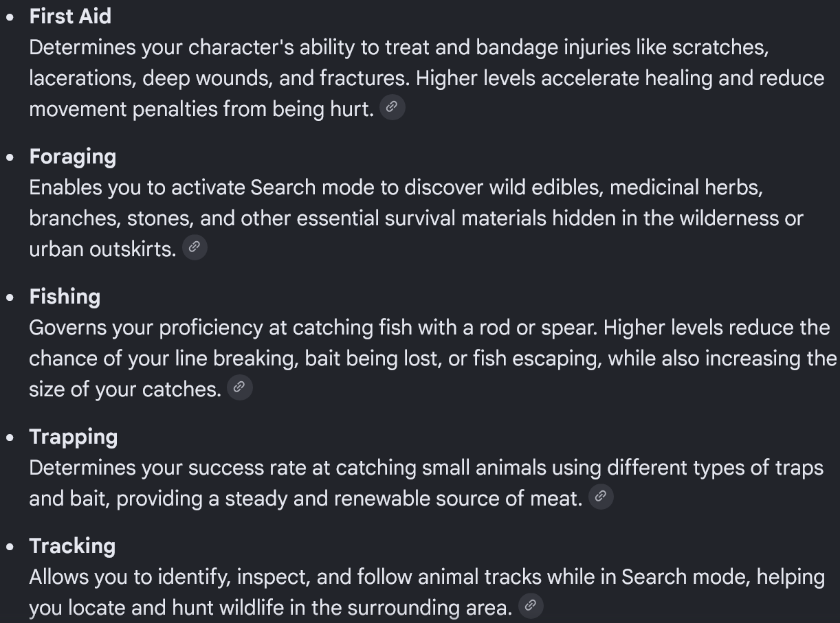This screenshot has width=840, height=623.
Task: Click the bullet point beside First Aid
Action: click(10, 17)
